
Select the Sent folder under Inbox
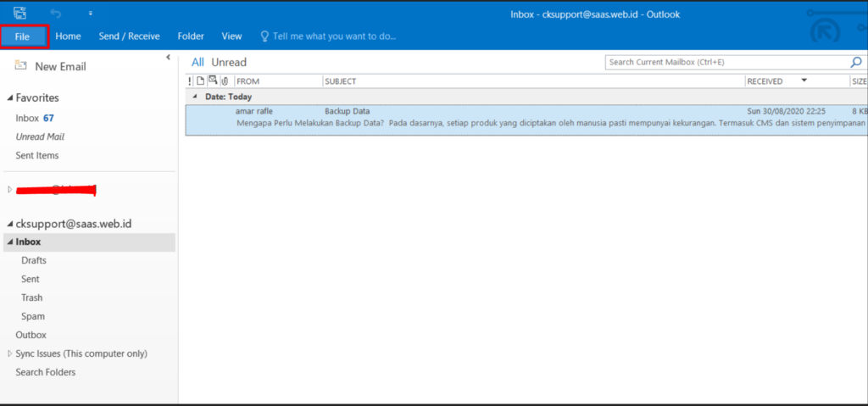coord(31,279)
